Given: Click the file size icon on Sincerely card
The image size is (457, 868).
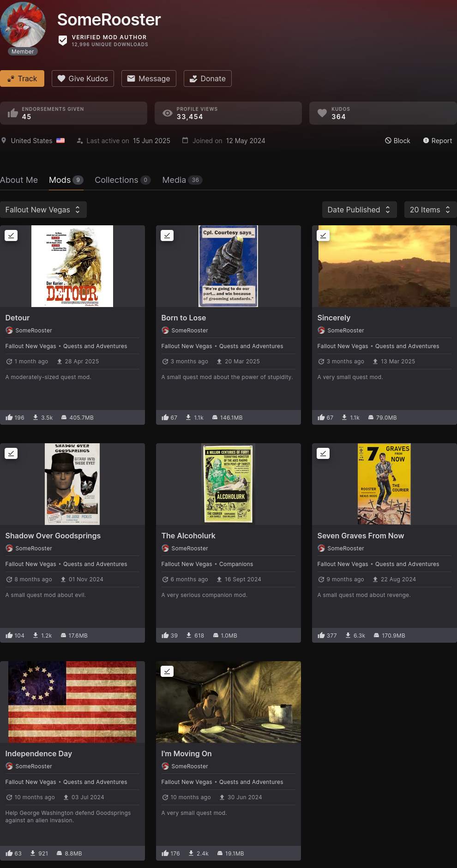Looking at the screenshot, I should click(371, 417).
